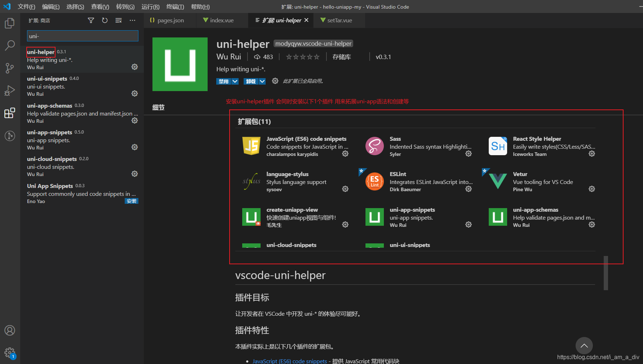The height and width of the screenshot is (364, 643).
Task: Switch to the index.vue tab
Action: tap(222, 21)
